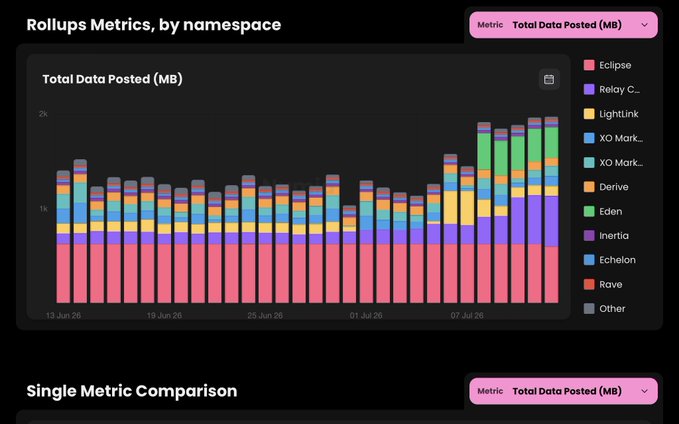
Task: Click the Relay C... legend color swatch
Action: coord(589,90)
